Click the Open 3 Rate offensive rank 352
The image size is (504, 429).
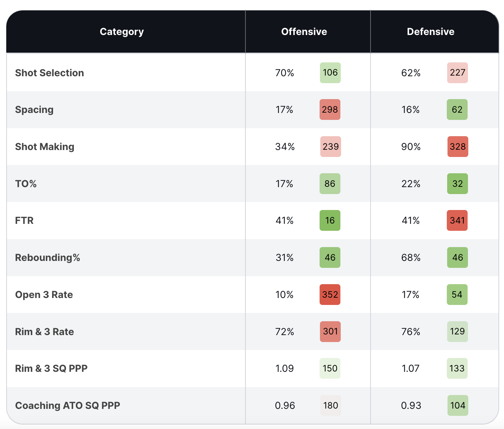click(x=330, y=295)
